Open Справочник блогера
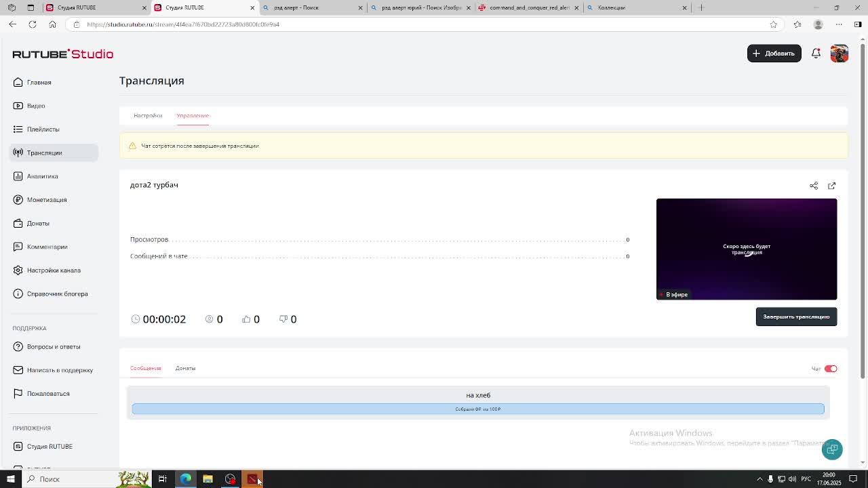Viewport: 868px width, 488px height. (54, 293)
